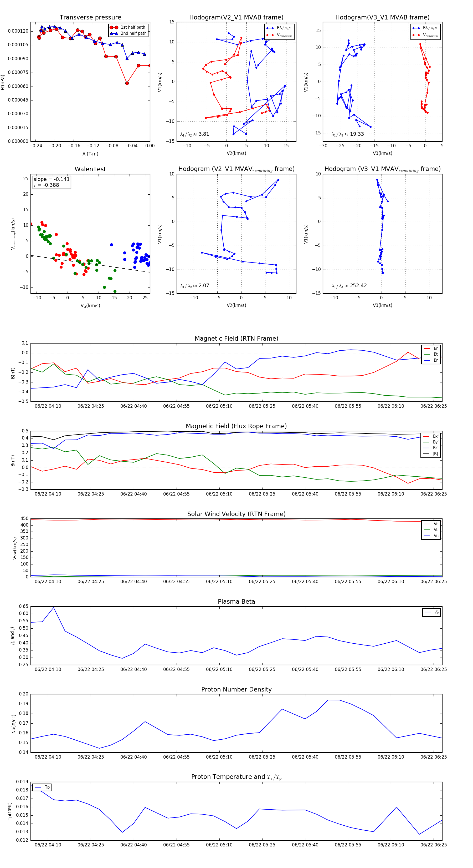Screen dimensions: 473x868
Task: Select the By' legend entry
Action: pyautogui.click(x=431, y=442)
